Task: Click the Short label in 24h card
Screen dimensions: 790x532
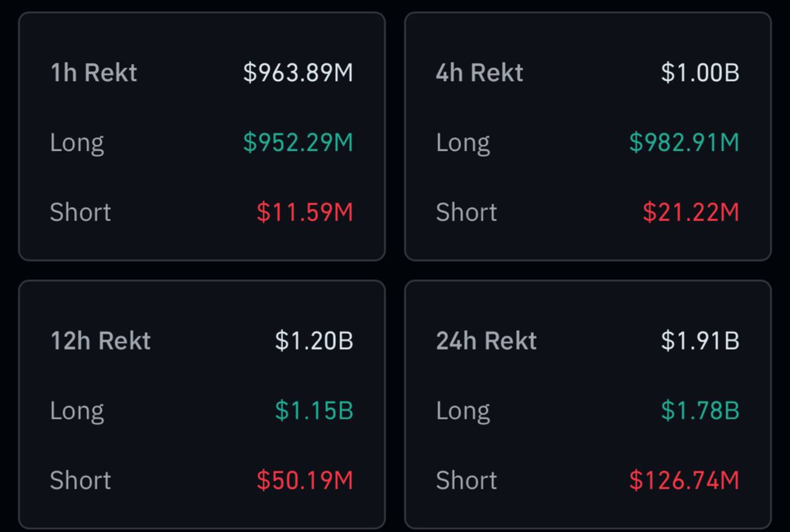Action: pos(466,480)
